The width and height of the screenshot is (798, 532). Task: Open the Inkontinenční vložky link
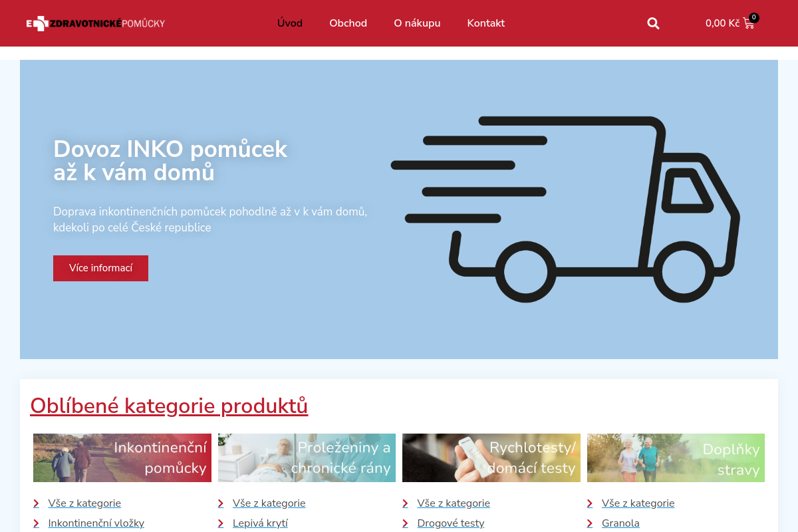tap(96, 523)
